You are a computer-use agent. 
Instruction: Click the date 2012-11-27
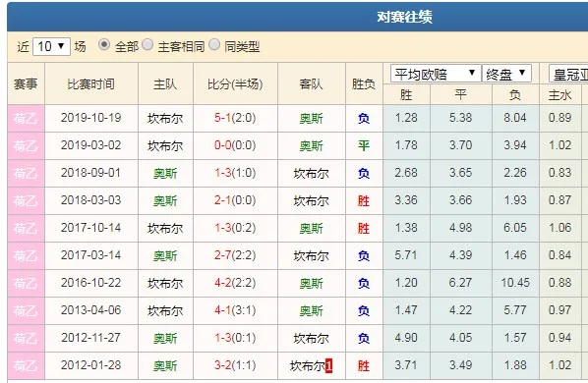click(x=91, y=338)
